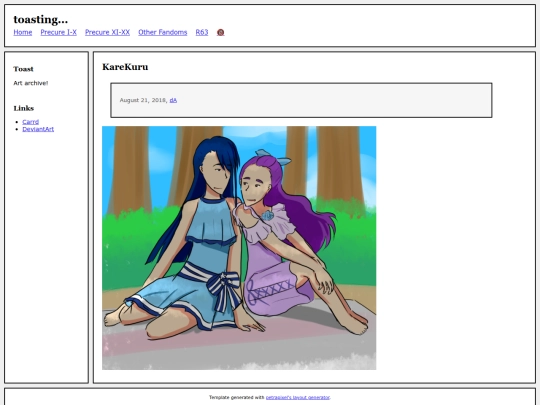This screenshot has height=405, width=540.
Task: Click the 'Art archive!' sidebar text
Action: pos(31,83)
